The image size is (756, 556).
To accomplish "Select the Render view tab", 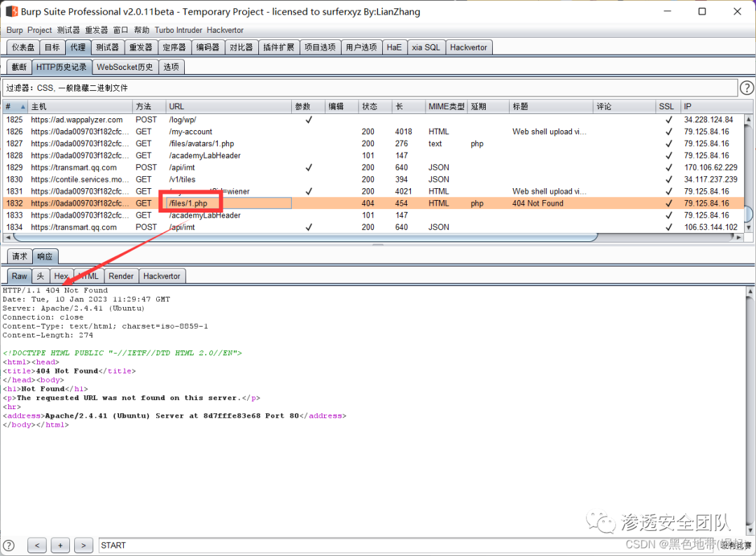I will [x=121, y=276].
